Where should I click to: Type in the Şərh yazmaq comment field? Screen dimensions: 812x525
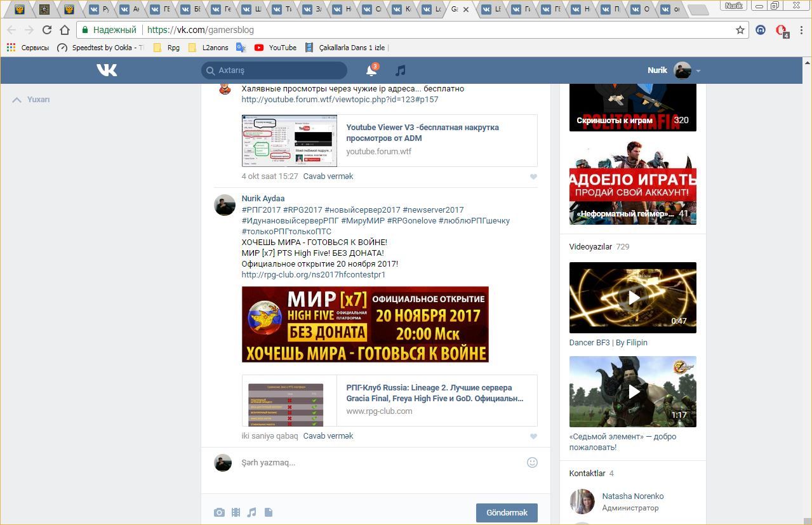point(381,463)
